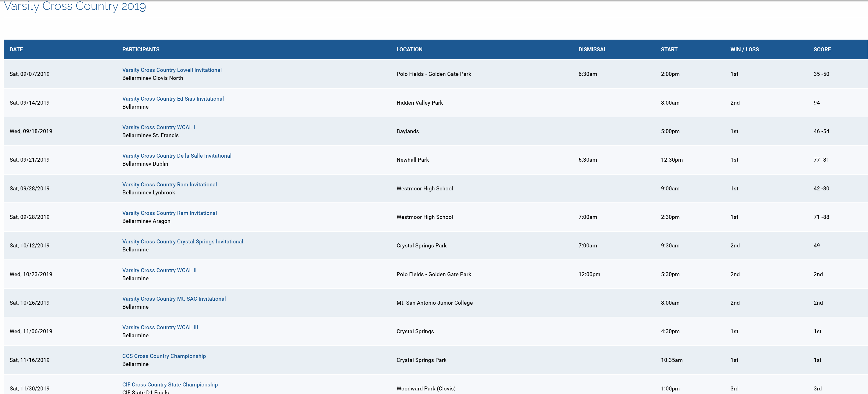Click the Varsity Cross Country 2019 page title
The image size is (868, 394).
(75, 6)
